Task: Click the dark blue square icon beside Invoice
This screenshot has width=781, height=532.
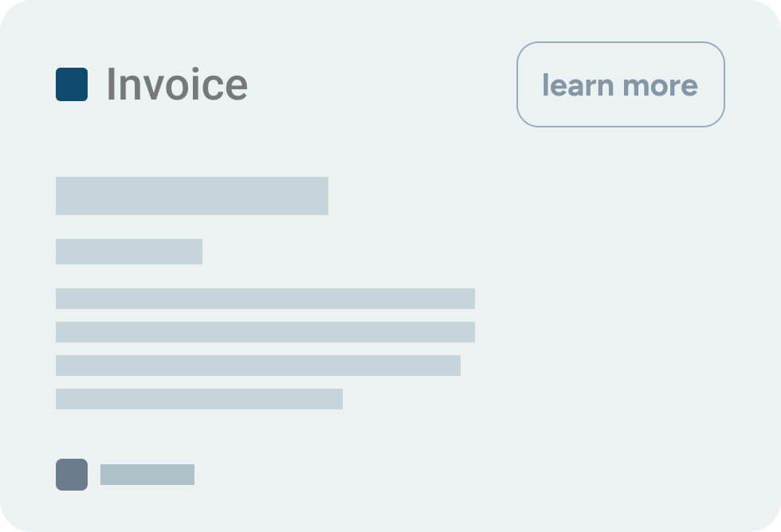Action: click(x=72, y=84)
